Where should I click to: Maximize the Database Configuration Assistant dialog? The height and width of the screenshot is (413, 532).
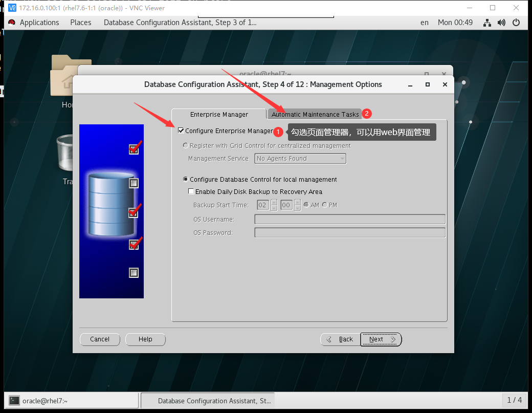pos(428,84)
